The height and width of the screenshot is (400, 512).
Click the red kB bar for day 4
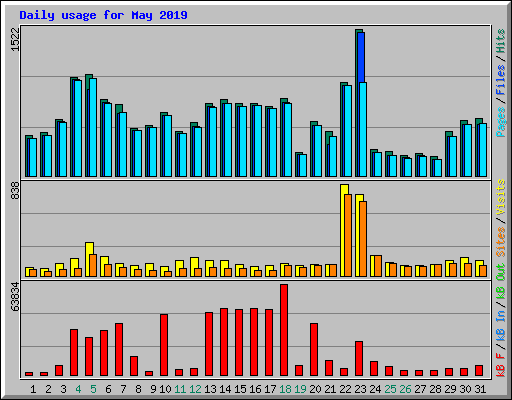[74, 352]
